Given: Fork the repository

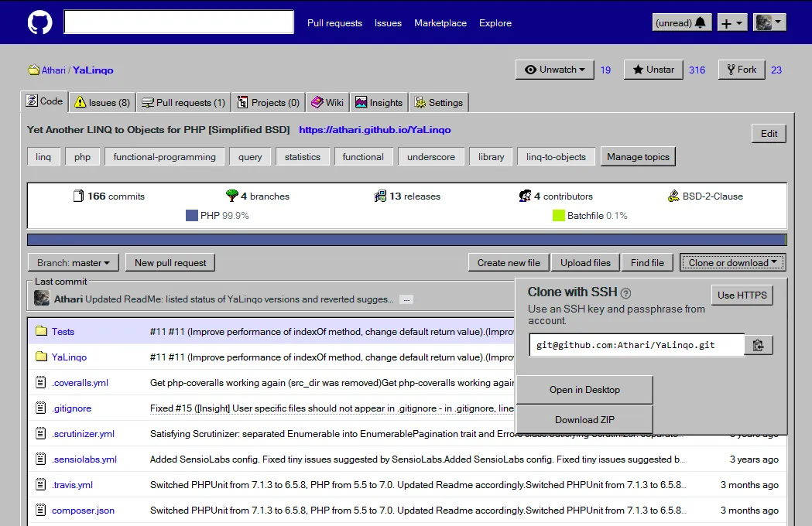Looking at the screenshot, I should pos(742,70).
